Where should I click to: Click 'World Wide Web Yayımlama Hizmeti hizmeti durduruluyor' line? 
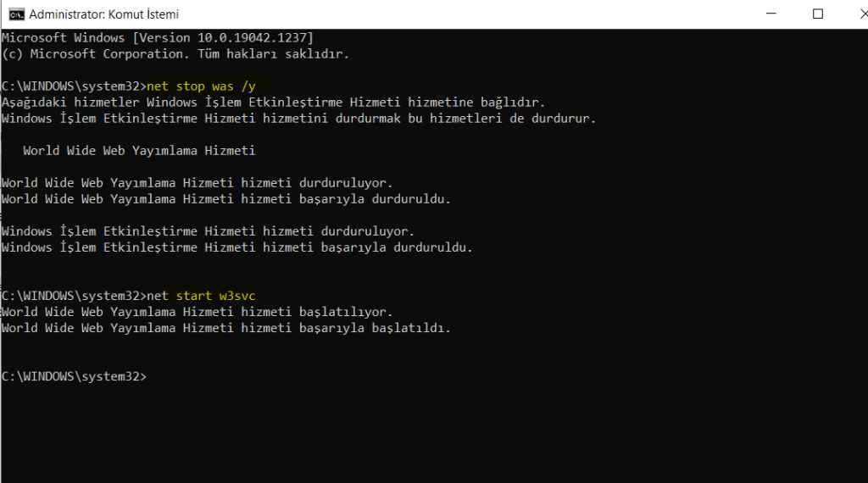(198, 183)
